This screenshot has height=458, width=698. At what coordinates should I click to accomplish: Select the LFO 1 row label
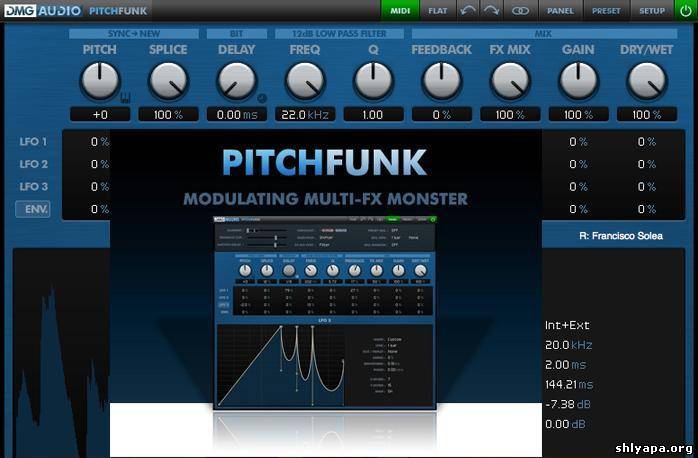pos(33,142)
